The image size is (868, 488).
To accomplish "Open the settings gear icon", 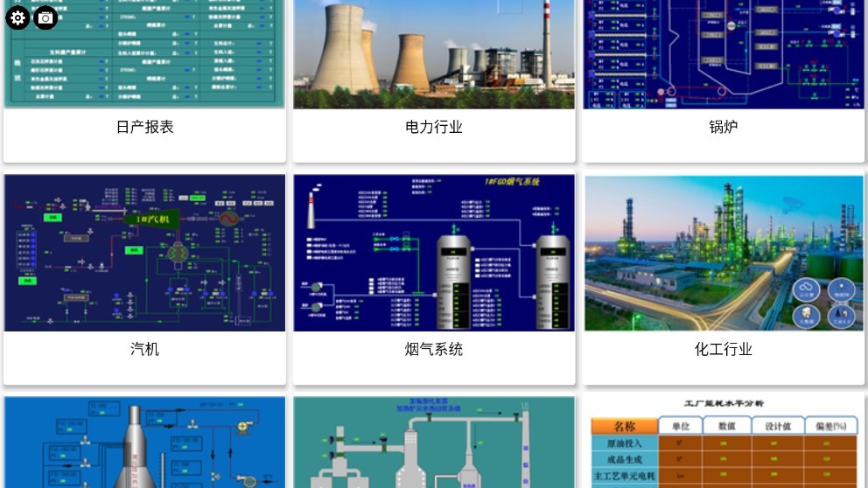I will 17,17.
